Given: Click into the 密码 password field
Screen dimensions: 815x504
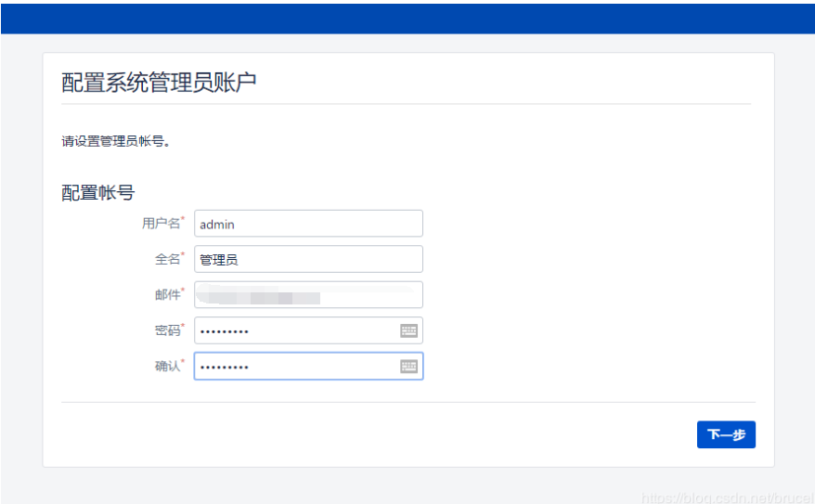Looking at the screenshot, I should 308,330.
